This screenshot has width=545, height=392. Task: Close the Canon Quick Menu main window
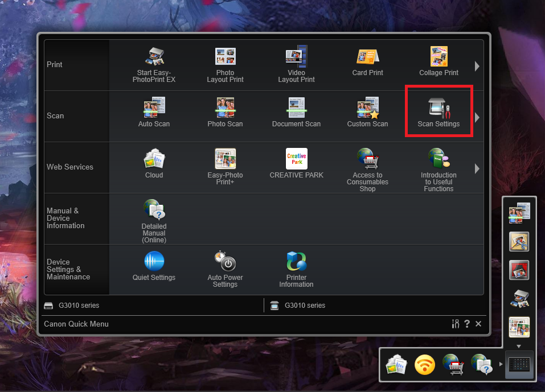tap(478, 324)
